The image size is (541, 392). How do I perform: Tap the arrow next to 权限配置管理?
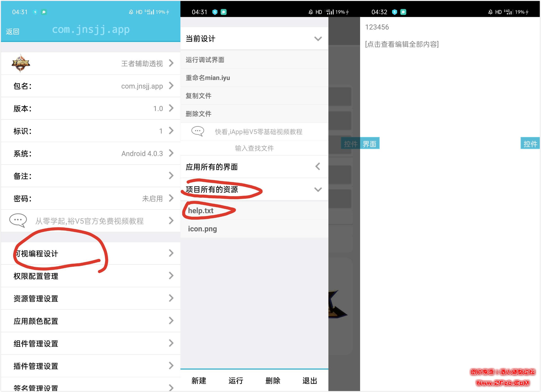[171, 276]
